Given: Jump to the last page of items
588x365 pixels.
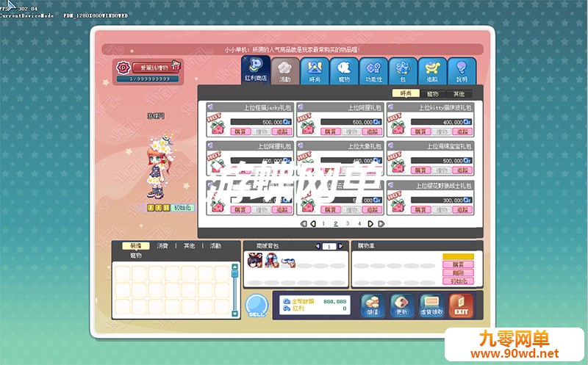Looking at the screenshot, I should point(381,224).
